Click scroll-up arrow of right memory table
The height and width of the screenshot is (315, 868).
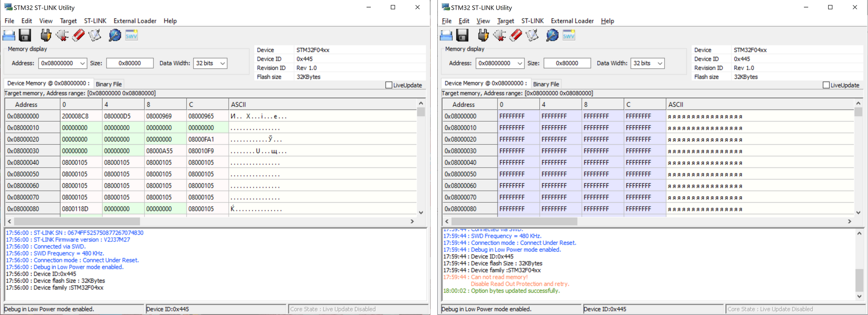tap(858, 103)
